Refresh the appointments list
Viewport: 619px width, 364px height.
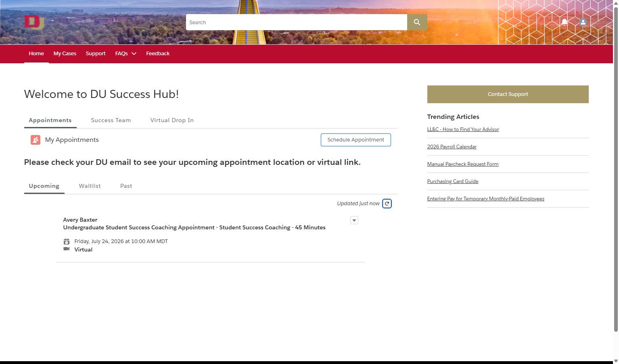387,204
